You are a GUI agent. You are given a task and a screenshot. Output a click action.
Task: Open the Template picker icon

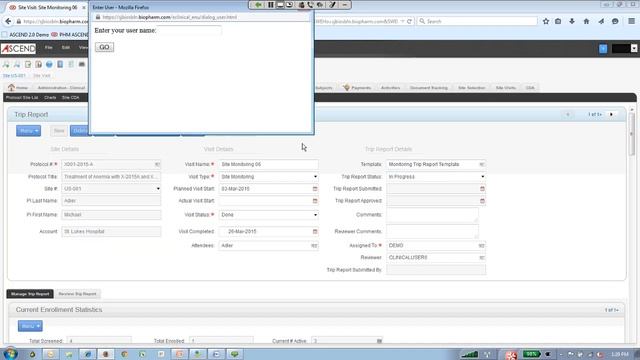coord(482,164)
